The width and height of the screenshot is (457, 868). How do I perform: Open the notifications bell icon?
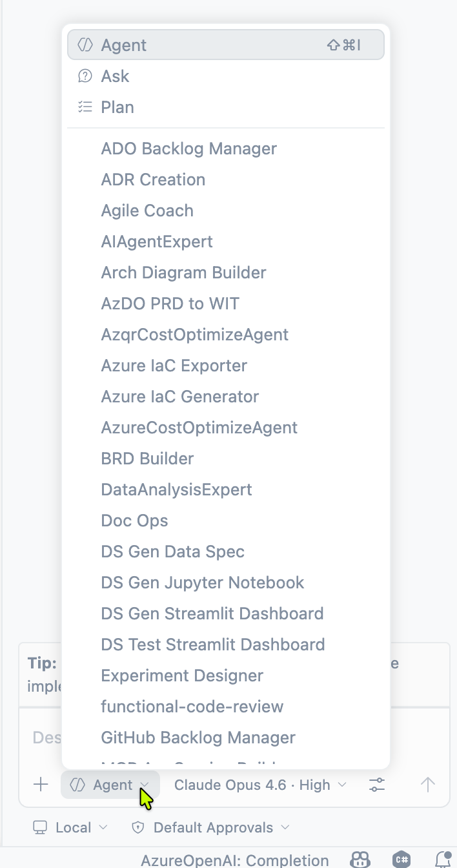[443, 860]
